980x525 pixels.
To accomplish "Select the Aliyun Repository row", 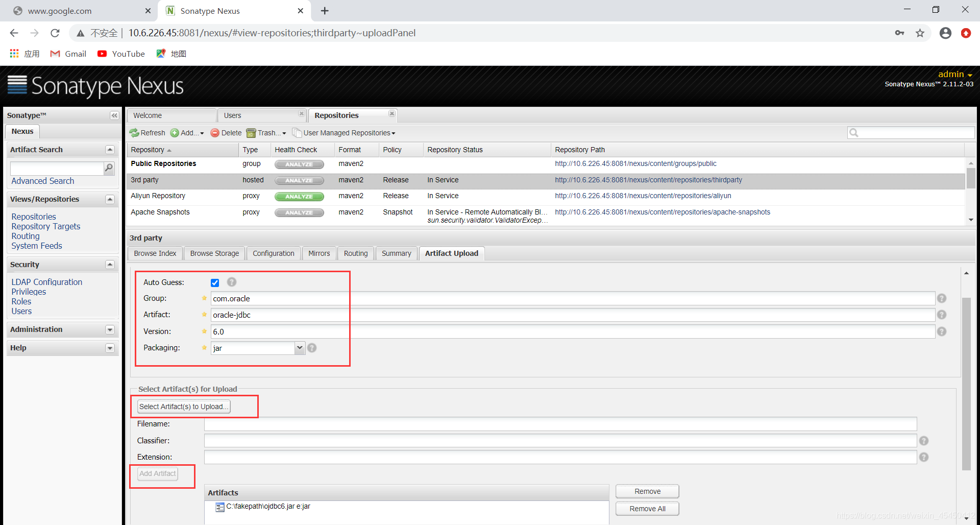I will click(546, 196).
